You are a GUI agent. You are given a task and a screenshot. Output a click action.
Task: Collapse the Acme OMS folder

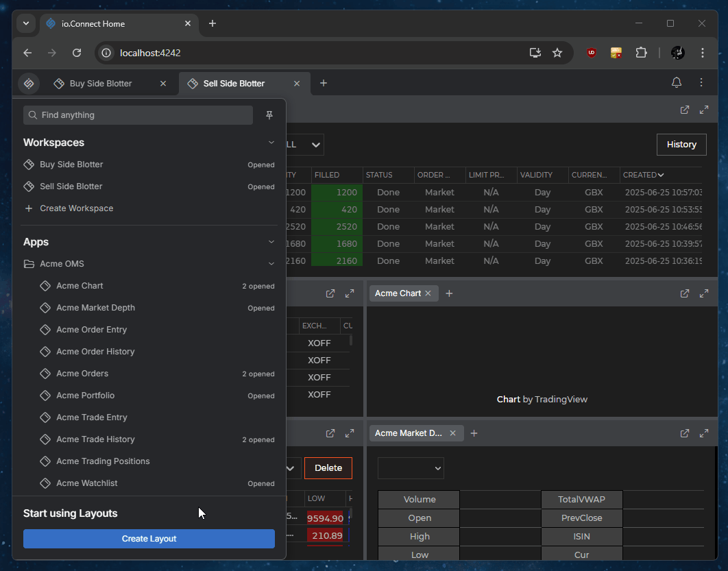(x=271, y=264)
